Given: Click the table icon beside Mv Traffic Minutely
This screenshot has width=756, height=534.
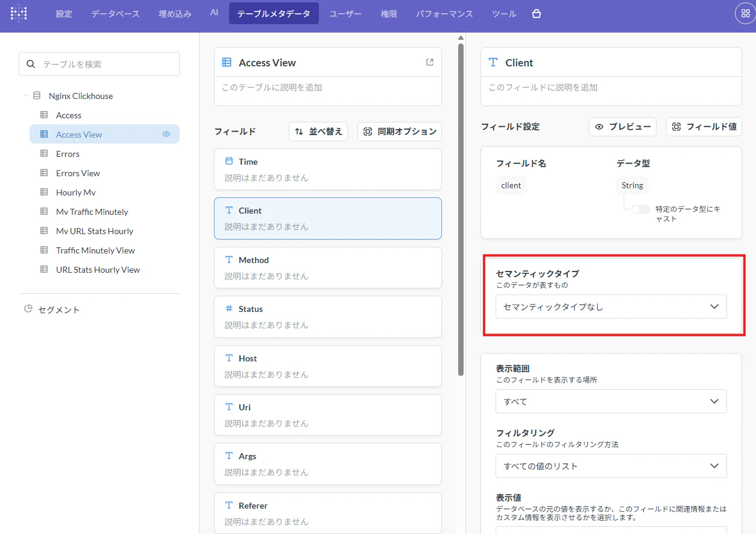Looking at the screenshot, I should pos(44,211).
